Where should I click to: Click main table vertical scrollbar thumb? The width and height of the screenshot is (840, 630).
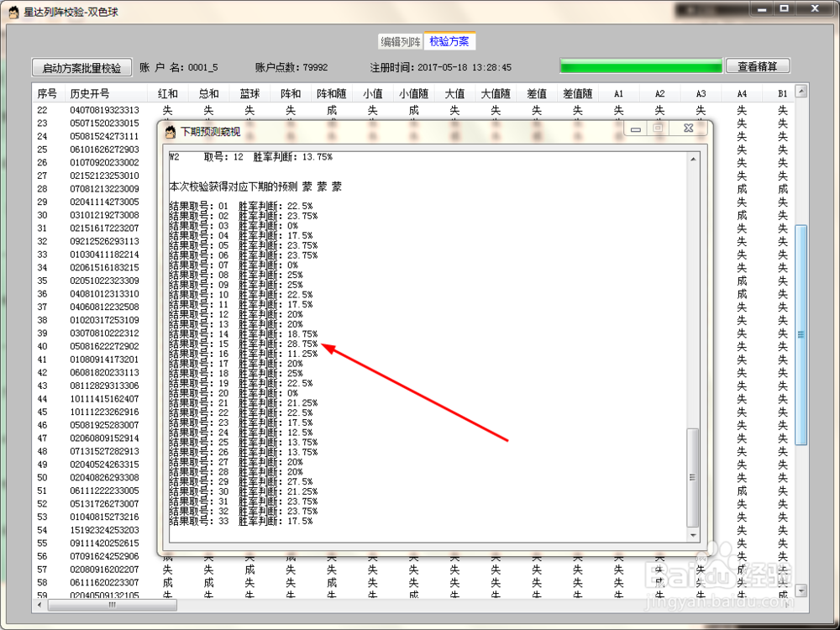pos(801,335)
